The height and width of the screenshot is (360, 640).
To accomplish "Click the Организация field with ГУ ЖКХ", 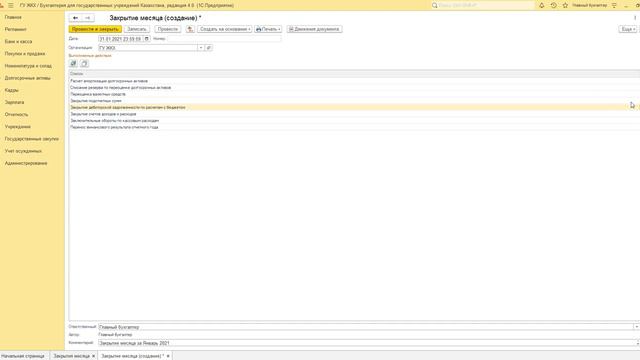I will [x=148, y=48].
